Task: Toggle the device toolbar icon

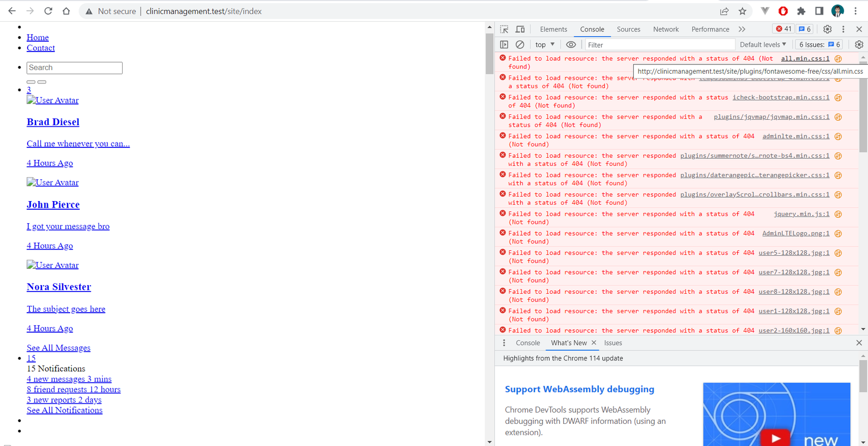Action: 520,29
